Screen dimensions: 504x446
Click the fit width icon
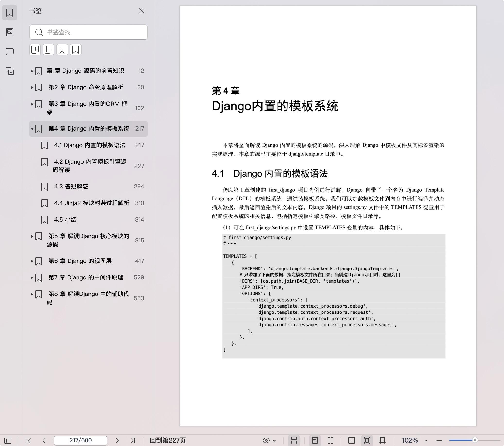pos(382,441)
